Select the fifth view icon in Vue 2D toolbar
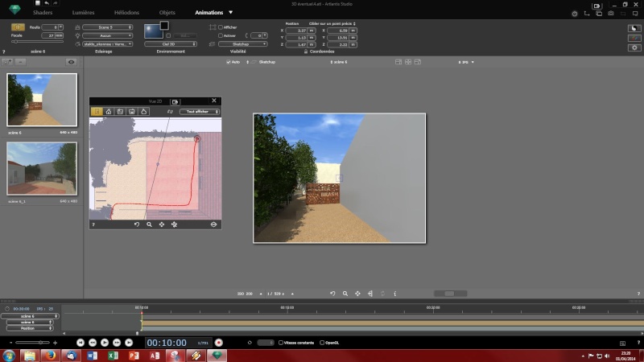644x362 pixels. coord(144,112)
